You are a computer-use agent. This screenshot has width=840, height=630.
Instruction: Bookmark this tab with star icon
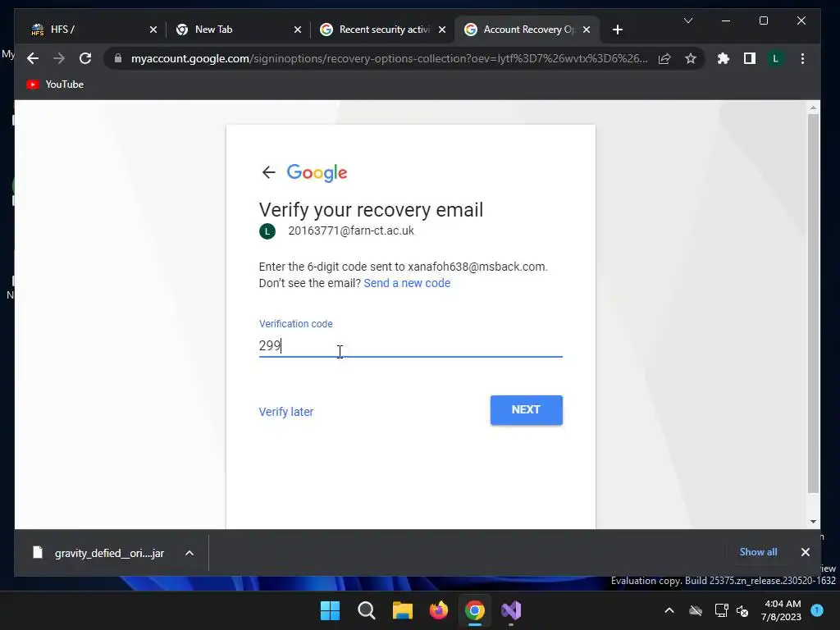[x=691, y=58]
